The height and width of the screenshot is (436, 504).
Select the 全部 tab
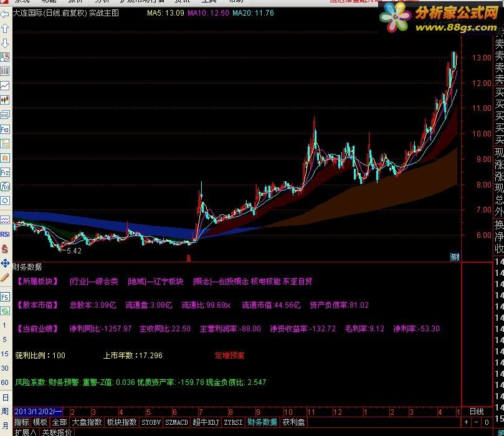click(59, 422)
